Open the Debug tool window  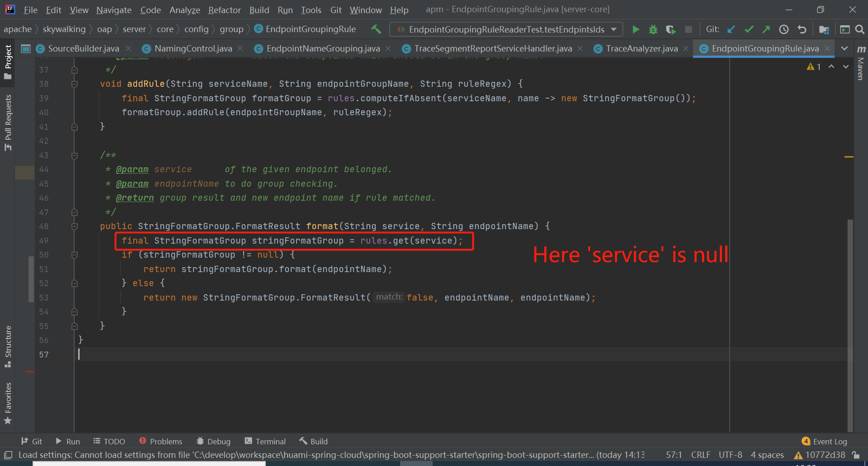214,441
